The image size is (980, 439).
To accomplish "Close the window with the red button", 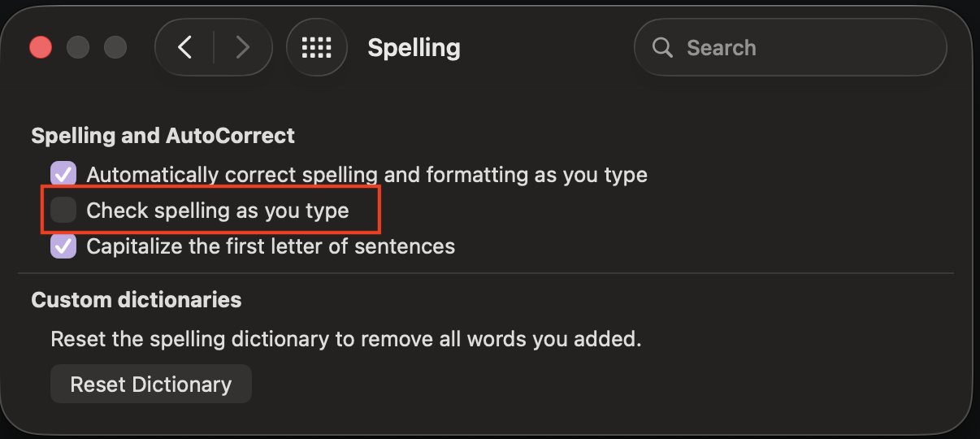I will 41,48.
